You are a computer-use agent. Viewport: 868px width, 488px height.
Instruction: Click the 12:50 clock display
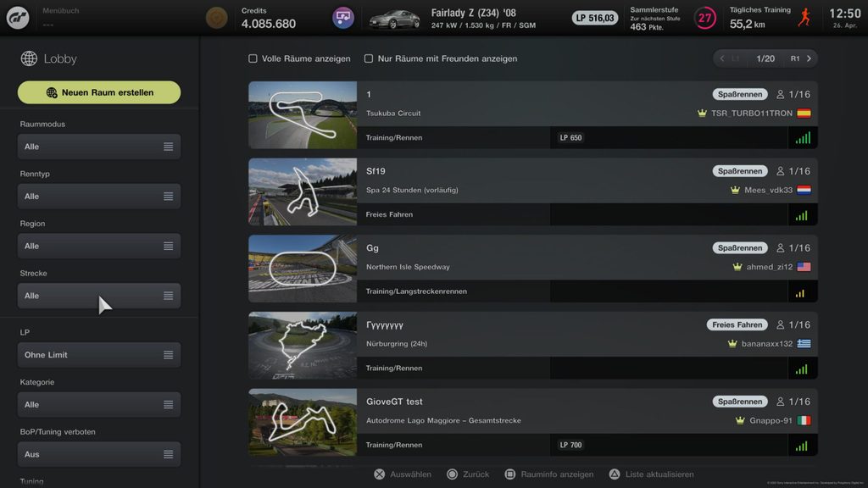point(845,14)
